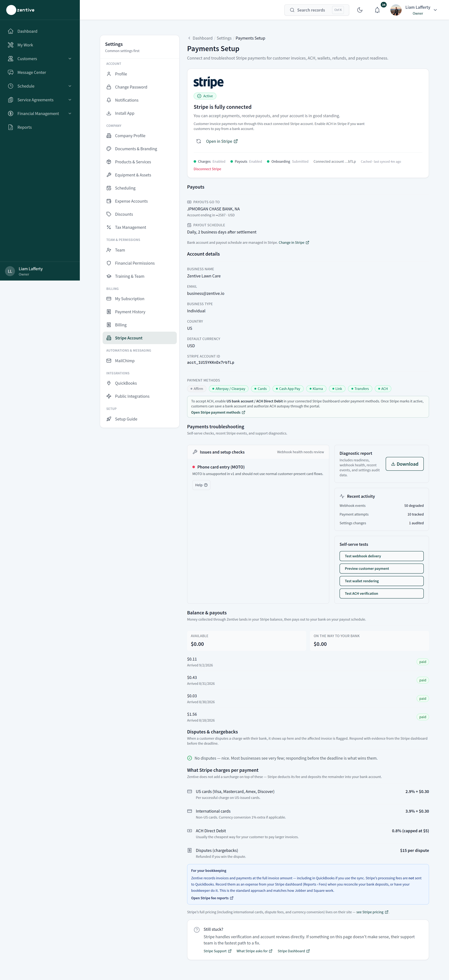Open Stripe Support link

[217, 951]
